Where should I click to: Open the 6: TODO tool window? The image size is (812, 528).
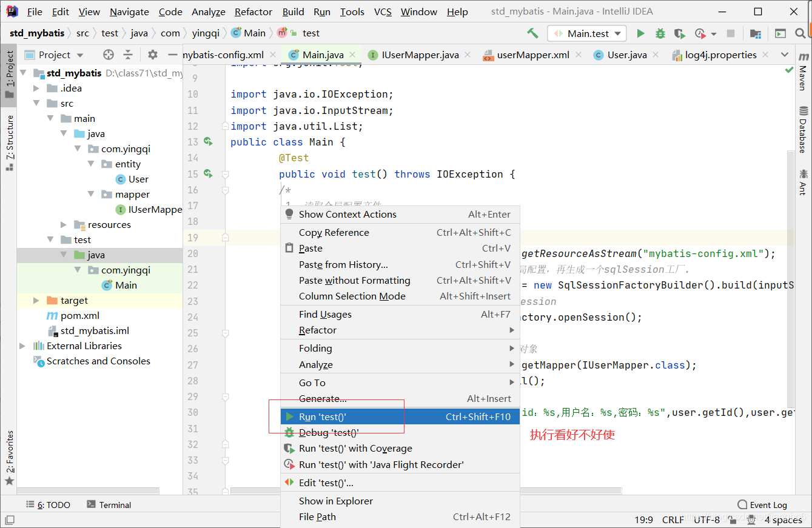[x=49, y=505]
